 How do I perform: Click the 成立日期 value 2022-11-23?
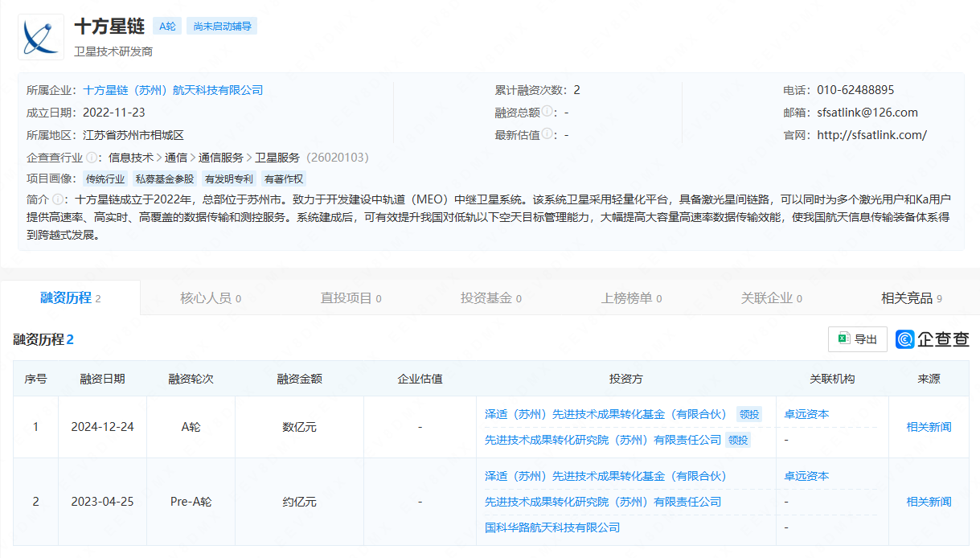114,113
